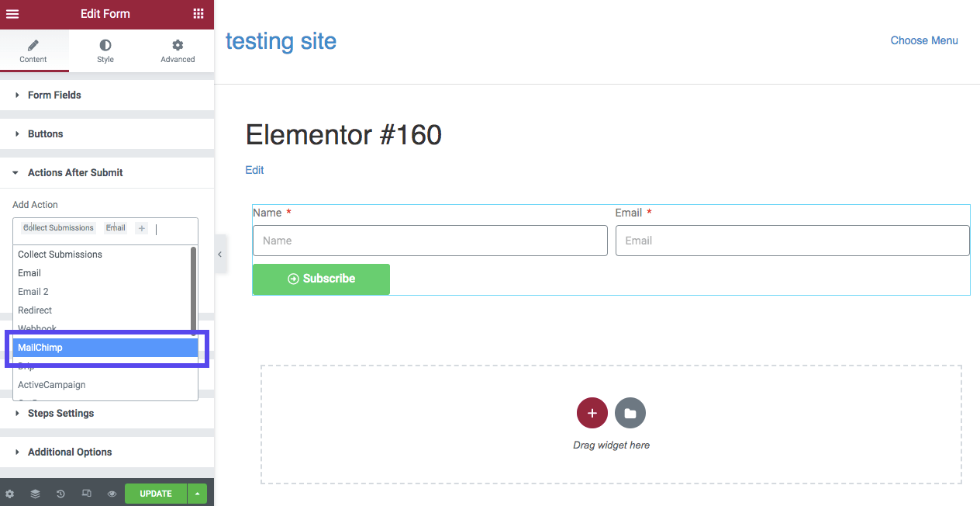This screenshot has height=506, width=980.
Task: Open revision History icon
Action: tap(60, 493)
